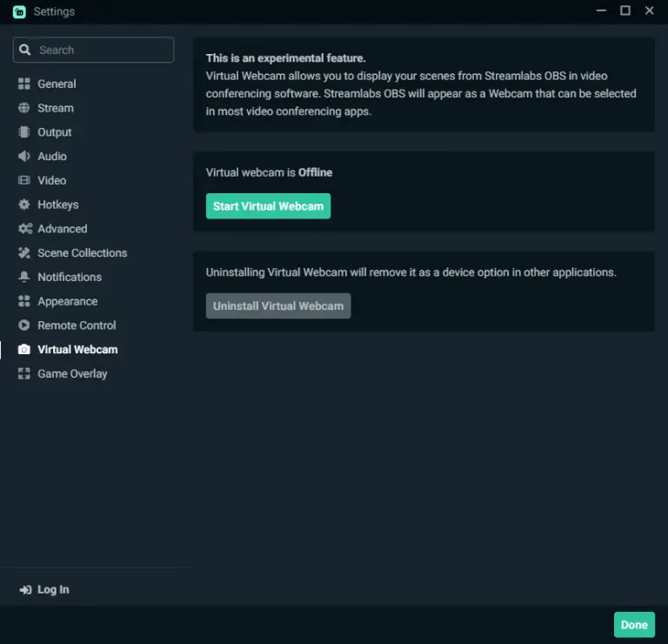Click the Advanced double-gear icon
The height and width of the screenshot is (644, 668).
coord(25,229)
